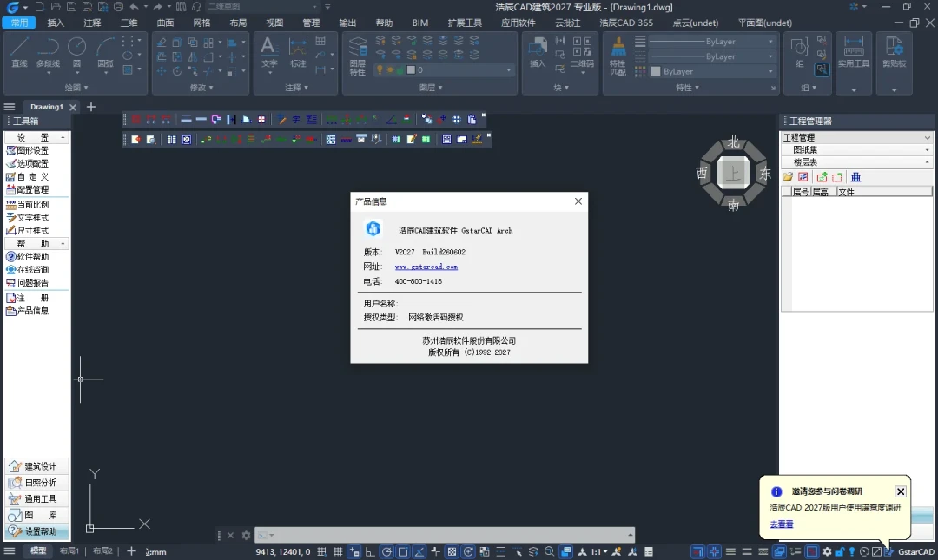Open the ByLayer color dropdown
Screen dimensions: 938x560
point(712,71)
